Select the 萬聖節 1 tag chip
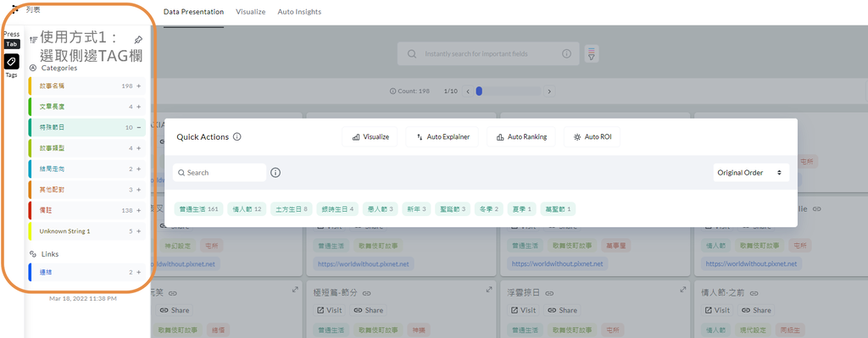The height and width of the screenshot is (338, 868). point(558,209)
